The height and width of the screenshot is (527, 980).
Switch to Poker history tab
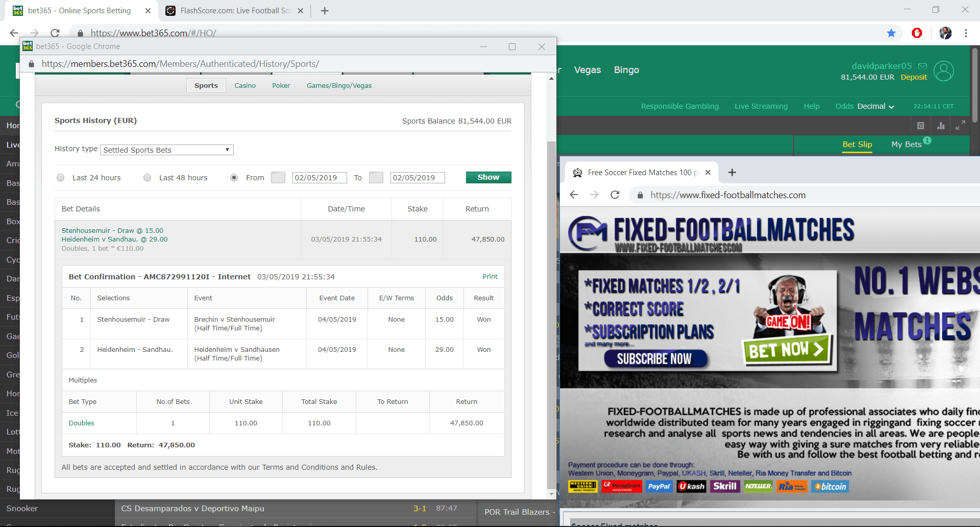coord(281,86)
